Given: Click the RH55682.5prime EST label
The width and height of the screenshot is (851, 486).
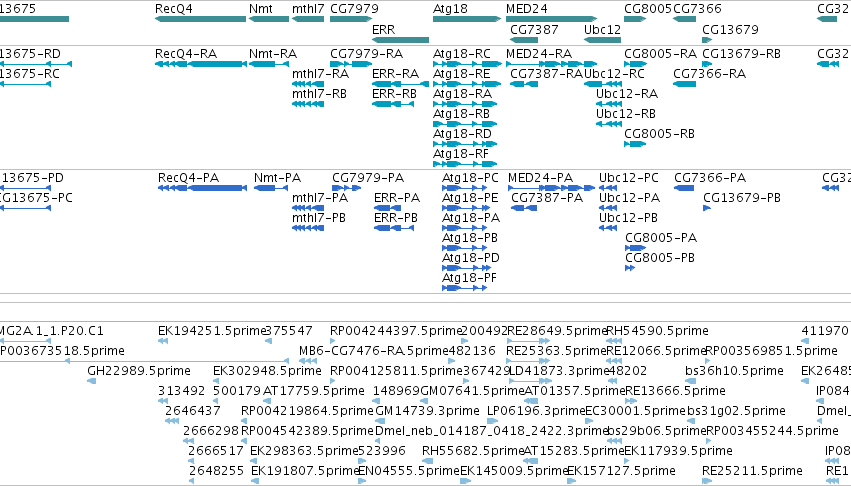Looking at the screenshot, I should (473, 451).
